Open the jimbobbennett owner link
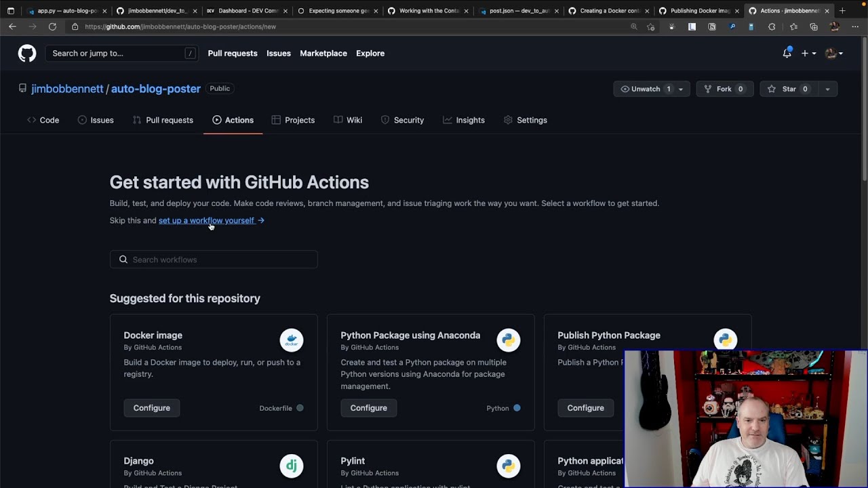This screenshot has width=868, height=488. point(67,89)
